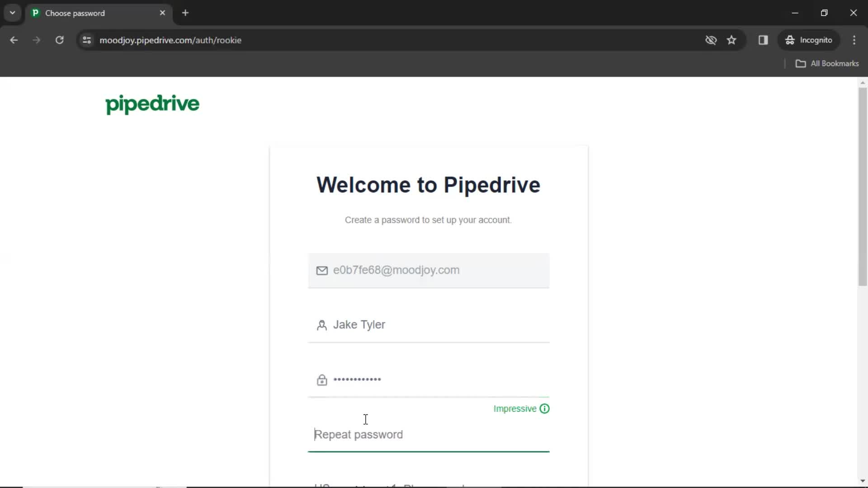Click the incognito mode icon in toolbar
Screen dimensions: 868x488
(790, 40)
